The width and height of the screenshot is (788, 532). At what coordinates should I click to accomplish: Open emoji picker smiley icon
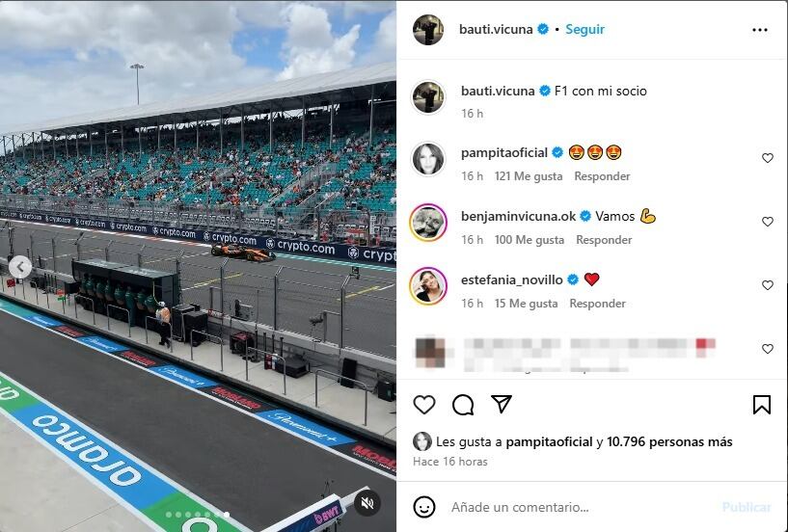point(424,507)
